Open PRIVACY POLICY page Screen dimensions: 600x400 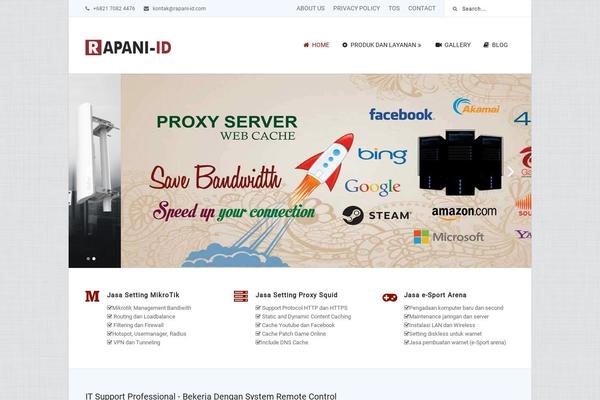[356, 8]
